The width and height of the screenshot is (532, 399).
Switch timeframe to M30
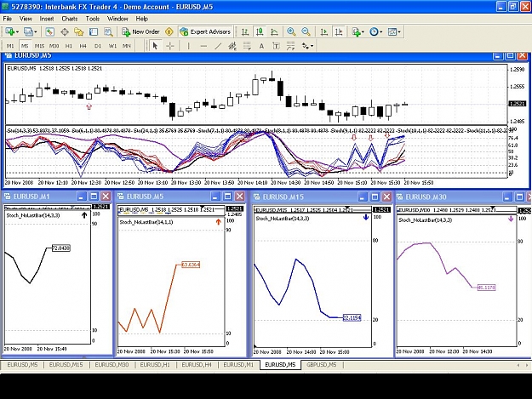click(54, 46)
